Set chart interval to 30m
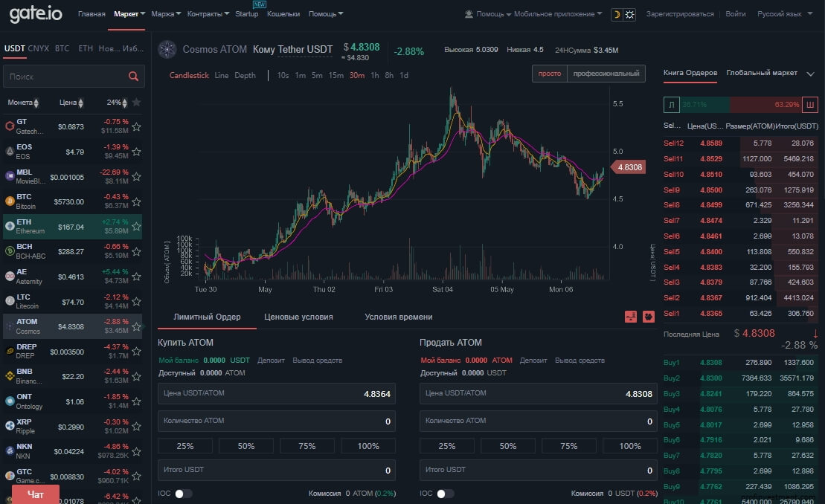 click(357, 76)
